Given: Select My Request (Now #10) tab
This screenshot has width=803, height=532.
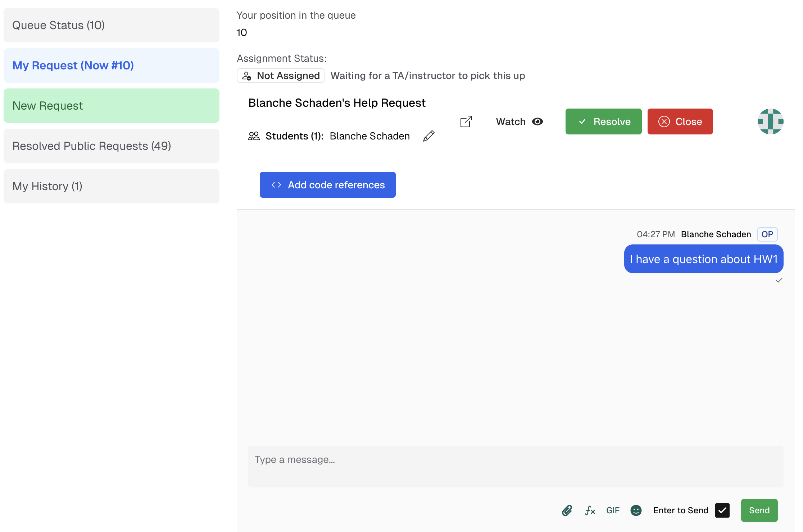Looking at the screenshot, I should click(112, 65).
